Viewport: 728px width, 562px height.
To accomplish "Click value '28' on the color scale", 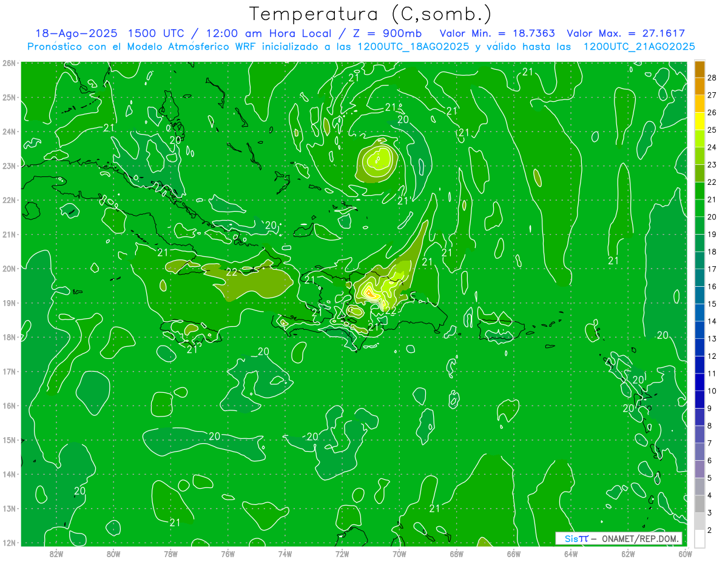I will [x=712, y=78].
